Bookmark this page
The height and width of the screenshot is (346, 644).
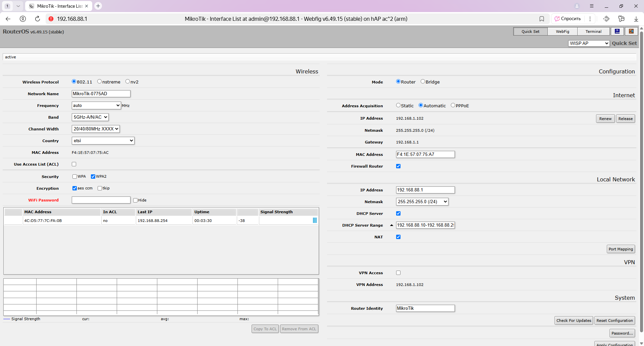542,19
